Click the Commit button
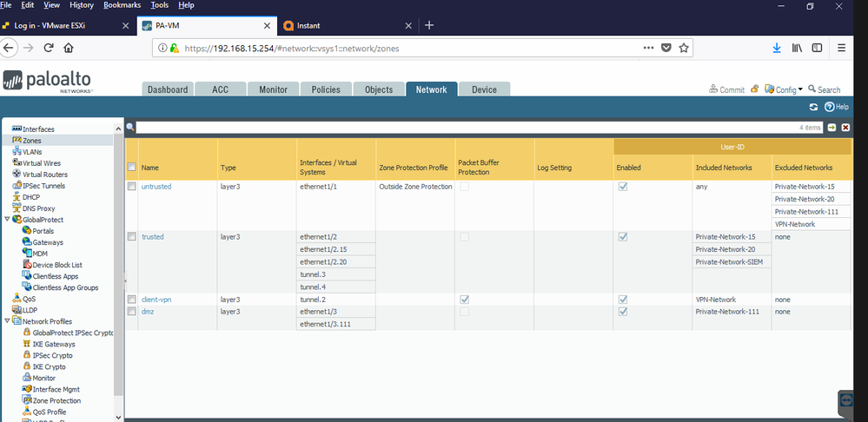 pyautogui.click(x=726, y=89)
